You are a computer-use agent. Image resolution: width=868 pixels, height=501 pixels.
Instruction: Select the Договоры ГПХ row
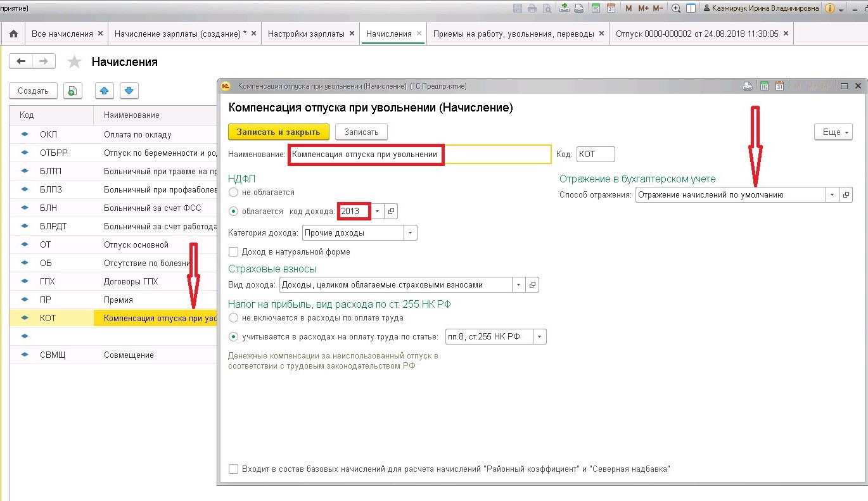coord(113,281)
